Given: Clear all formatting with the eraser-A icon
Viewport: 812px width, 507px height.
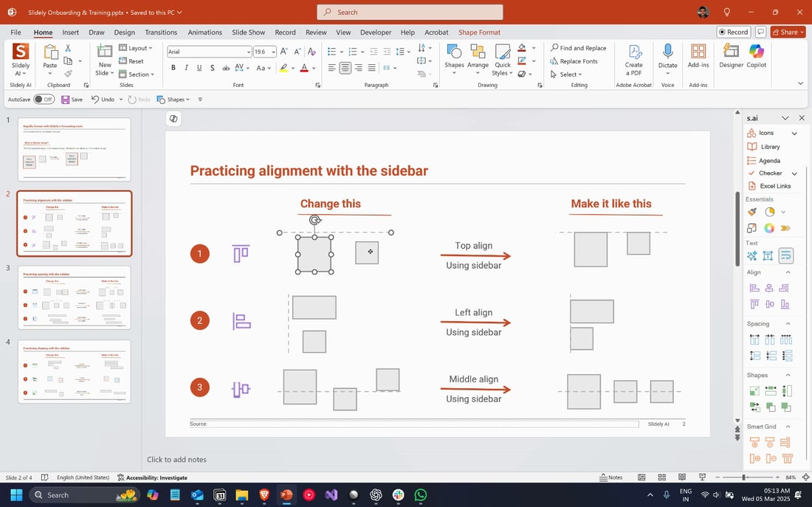Looking at the screenshot, I should (312, 51).
